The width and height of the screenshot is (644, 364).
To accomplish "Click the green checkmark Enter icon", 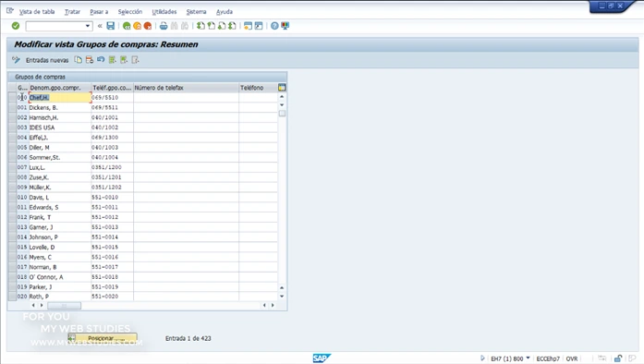I will point(16,26).
